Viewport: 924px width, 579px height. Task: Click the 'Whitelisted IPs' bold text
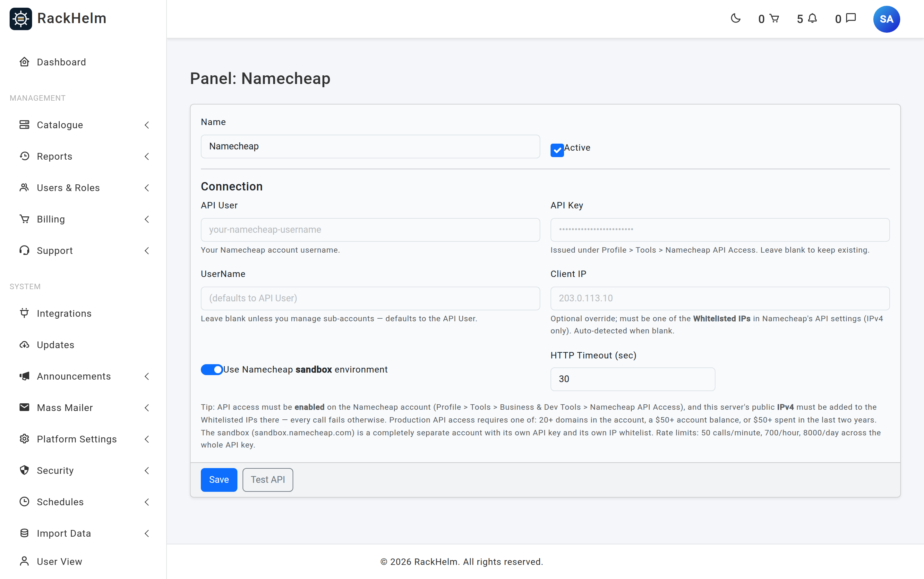721,319
